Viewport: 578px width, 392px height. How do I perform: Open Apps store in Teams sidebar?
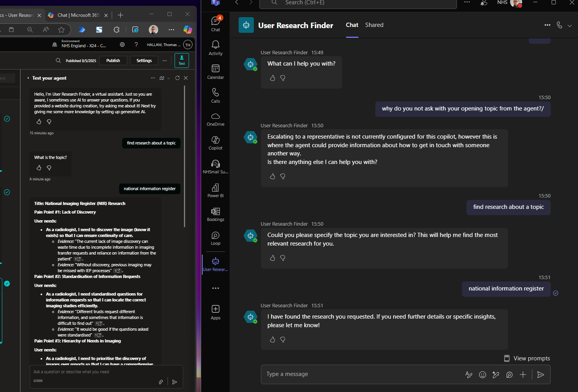(x=216, y=312)
